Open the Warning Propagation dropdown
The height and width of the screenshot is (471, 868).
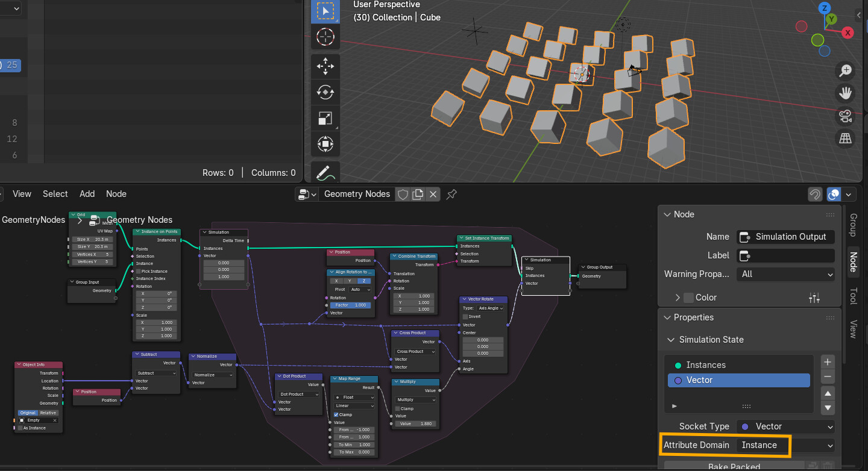[x=786, y=274]
